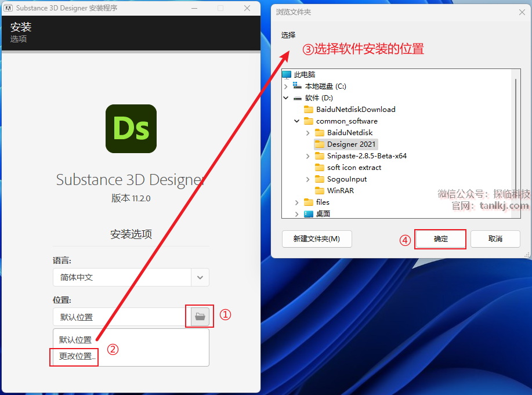Click the 此电脑 computer icon in tree
The width and height of the screenshot is (532, 395).
click(287, 75)
